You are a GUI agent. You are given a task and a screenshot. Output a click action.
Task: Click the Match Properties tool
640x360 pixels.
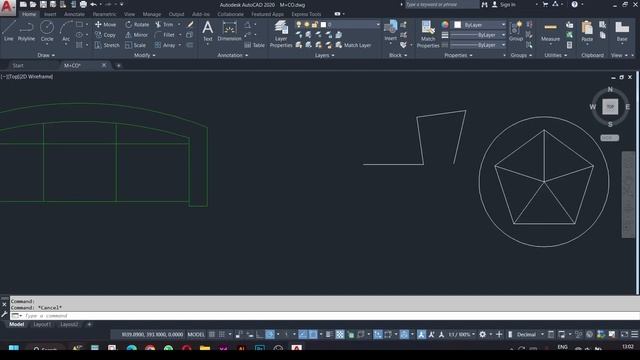[x=428, y=34]
